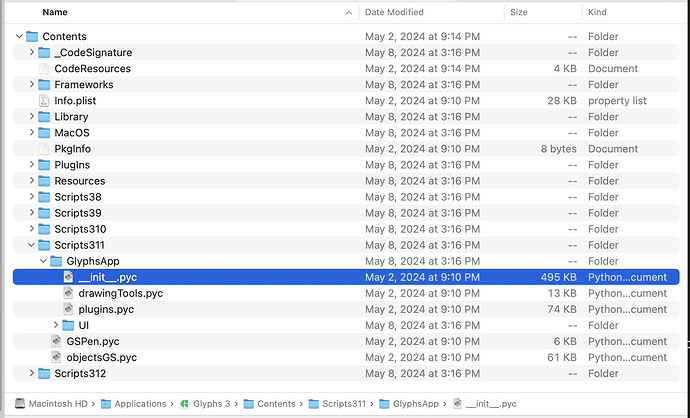Collapse the GlyphsApp folder
Image resolution: width=690 pixels, height=418 pixels.
[x=44, y=261]
